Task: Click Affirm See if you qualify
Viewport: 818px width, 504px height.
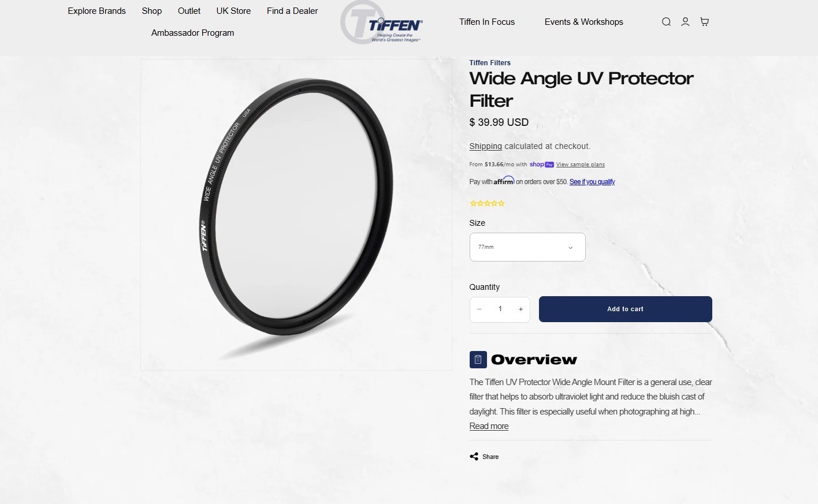Action: click(x=592, y=182)
